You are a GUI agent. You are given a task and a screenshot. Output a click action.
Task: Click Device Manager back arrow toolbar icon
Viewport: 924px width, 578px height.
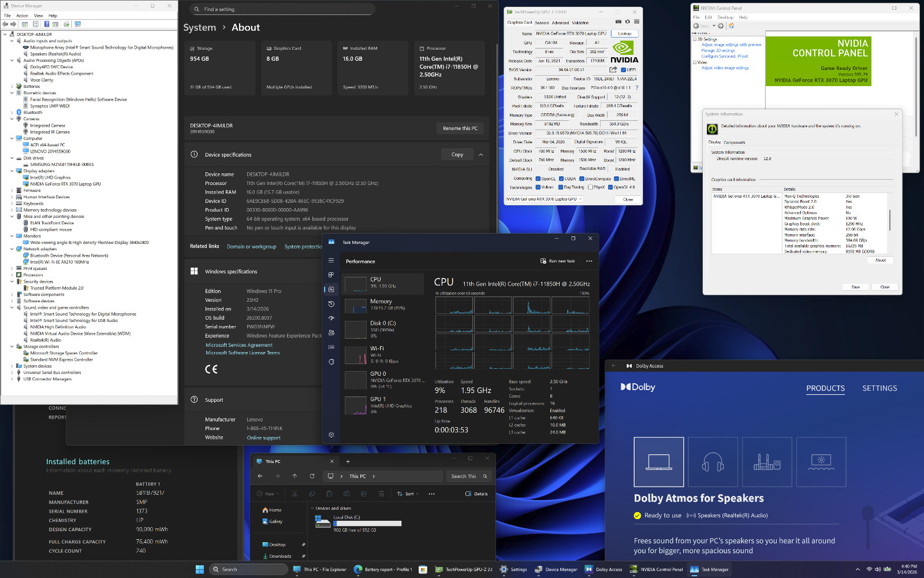point(5,24)
